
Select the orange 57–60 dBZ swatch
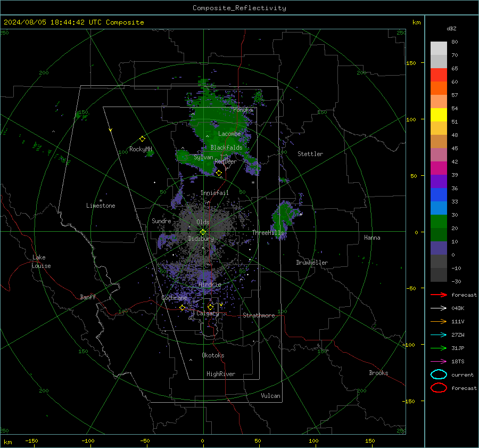coord(439,88)
